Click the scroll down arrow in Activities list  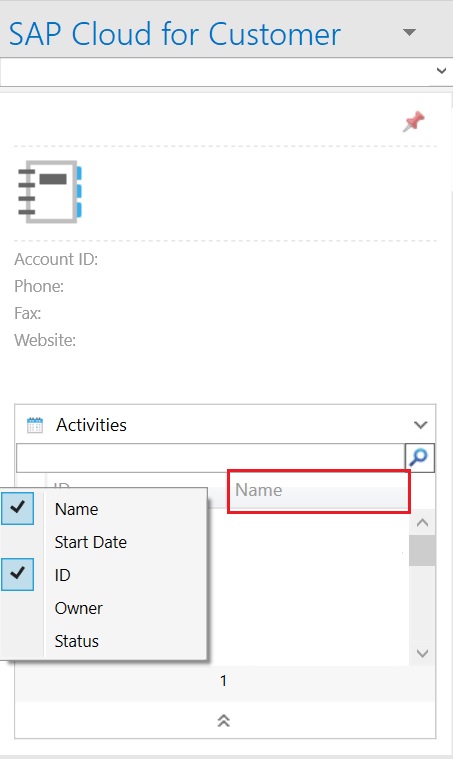(422, 653)
